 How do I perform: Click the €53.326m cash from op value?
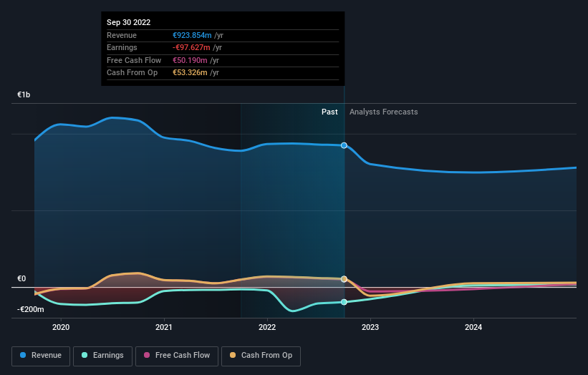190,73
